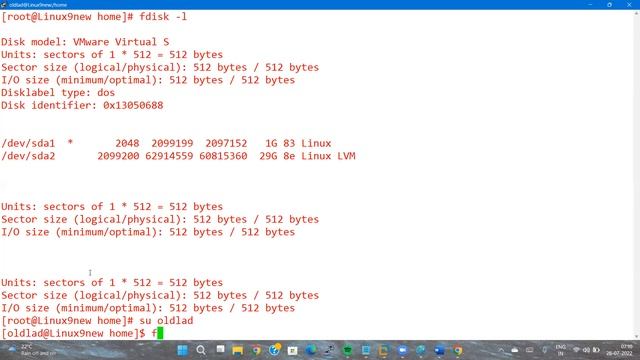
Task: Open the volume speaker tray icon
Action: (586, 350)
